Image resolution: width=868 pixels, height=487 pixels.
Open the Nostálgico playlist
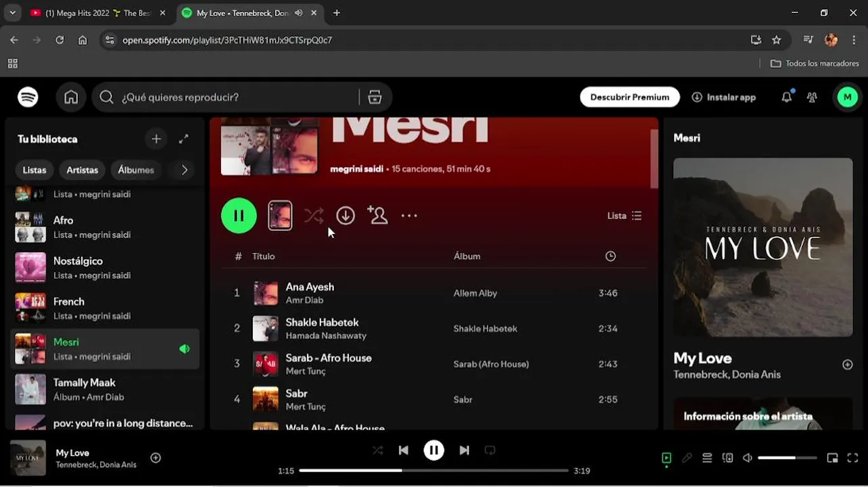105,268
